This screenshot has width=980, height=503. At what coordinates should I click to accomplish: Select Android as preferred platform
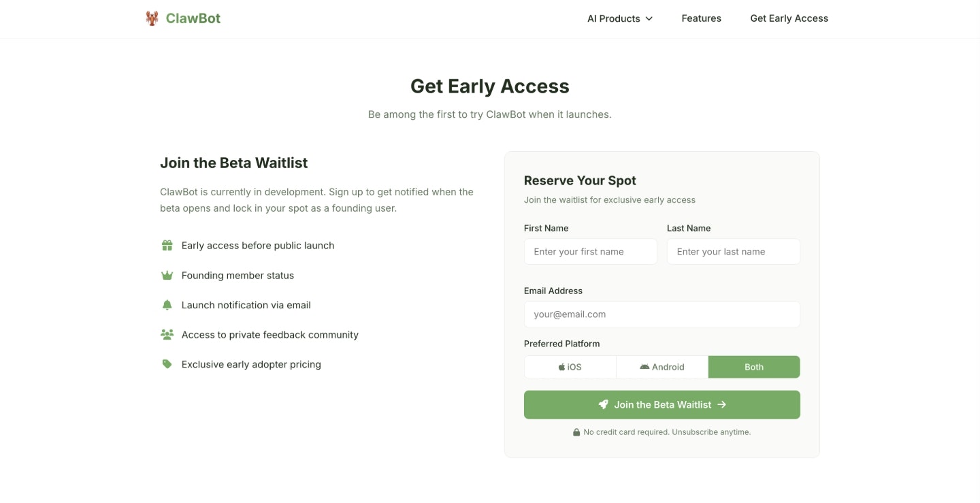(662, 367)
